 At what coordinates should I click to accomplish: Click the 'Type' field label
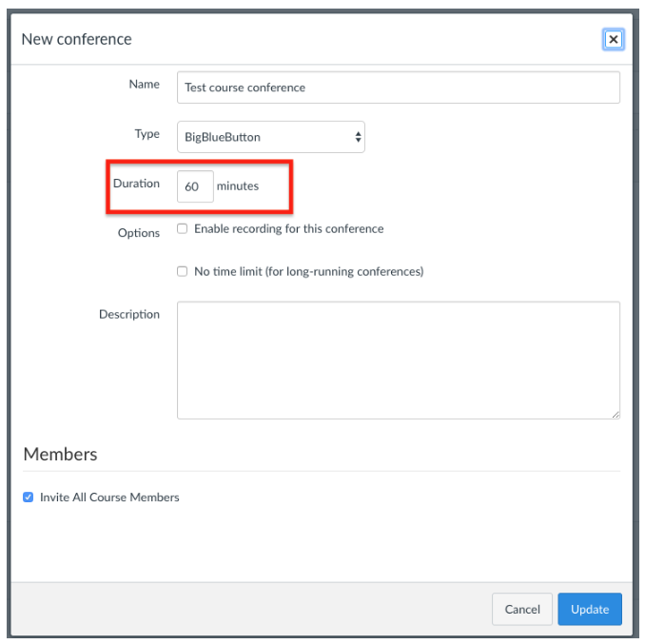[147, 134]
